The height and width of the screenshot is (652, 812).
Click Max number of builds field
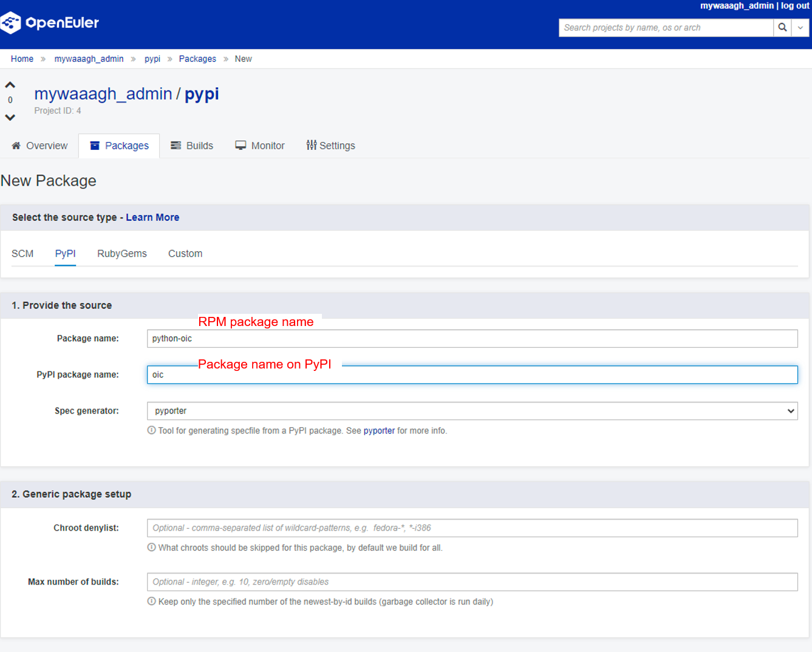pyautogui.click(x=472, y=582)
